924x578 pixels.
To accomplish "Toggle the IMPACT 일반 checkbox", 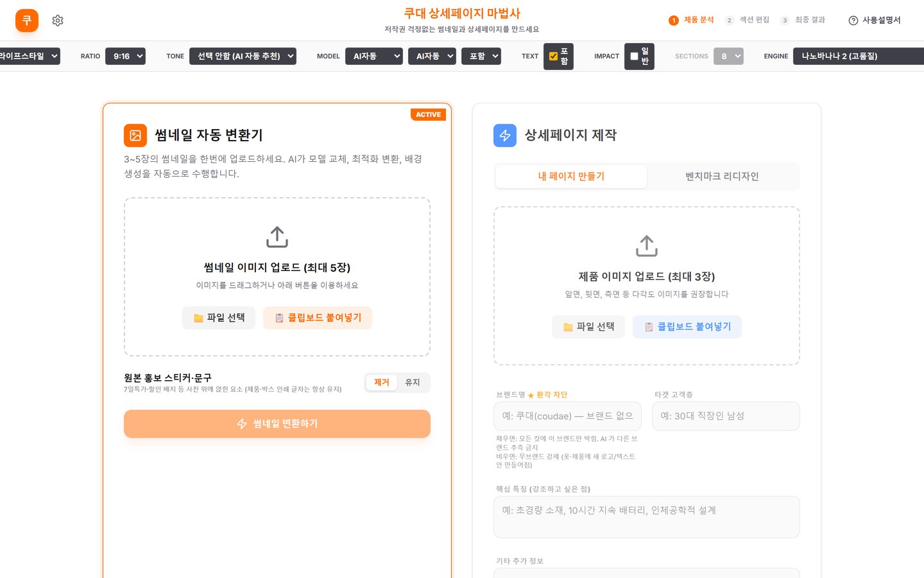I will (x=634, y=57).
